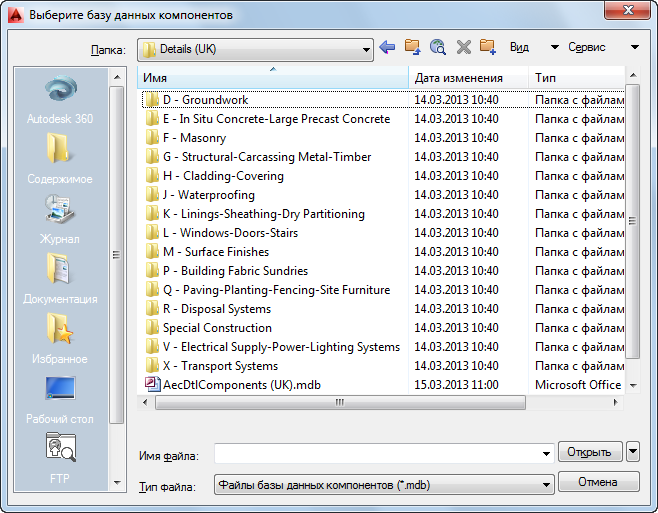Open the Тип файла combo box
658x513 pixels.
pyautogui.click(x=384, y=485)
